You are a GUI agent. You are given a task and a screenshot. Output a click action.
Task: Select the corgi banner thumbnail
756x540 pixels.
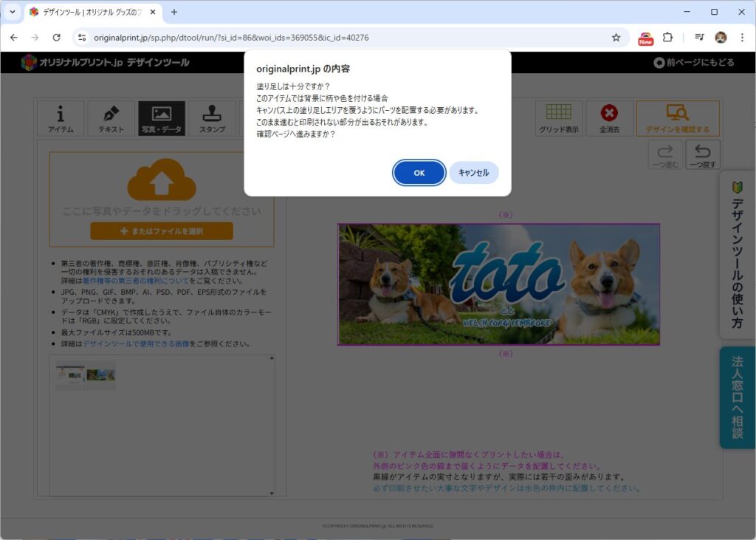(100, 375)
